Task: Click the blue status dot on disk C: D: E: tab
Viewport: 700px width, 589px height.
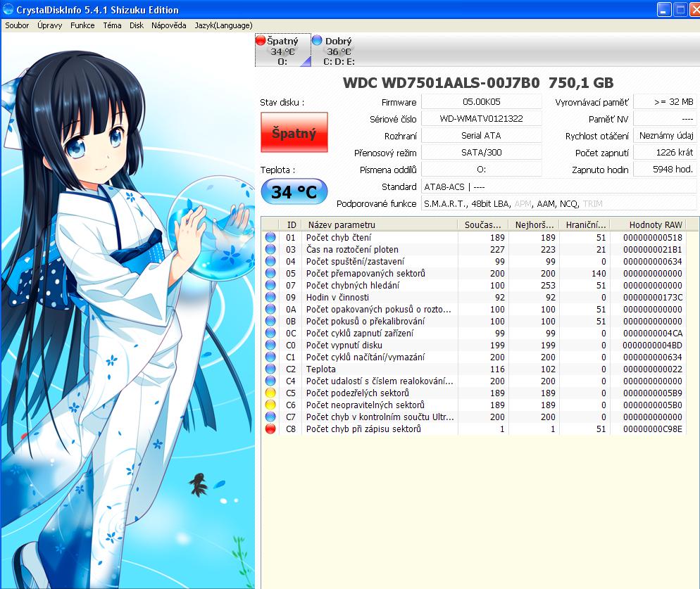Action: point(317,41)
